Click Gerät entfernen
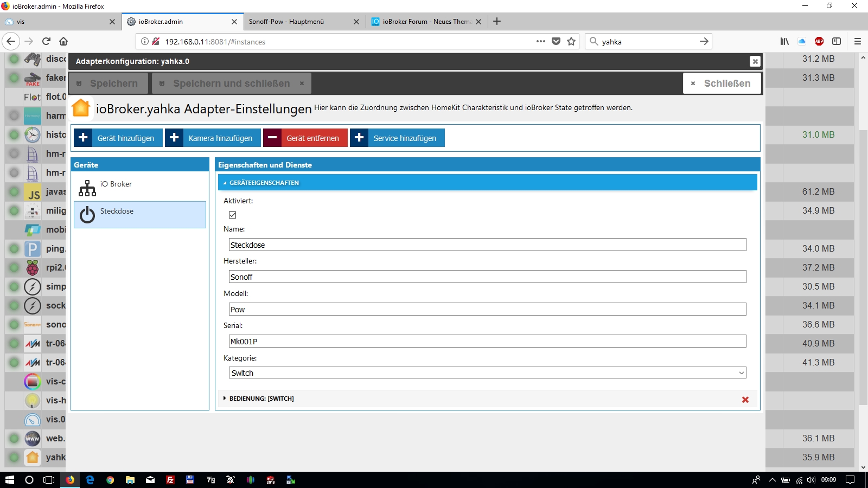Image resolution: width=868 pixels, height=488 pixels. point(305,138)
